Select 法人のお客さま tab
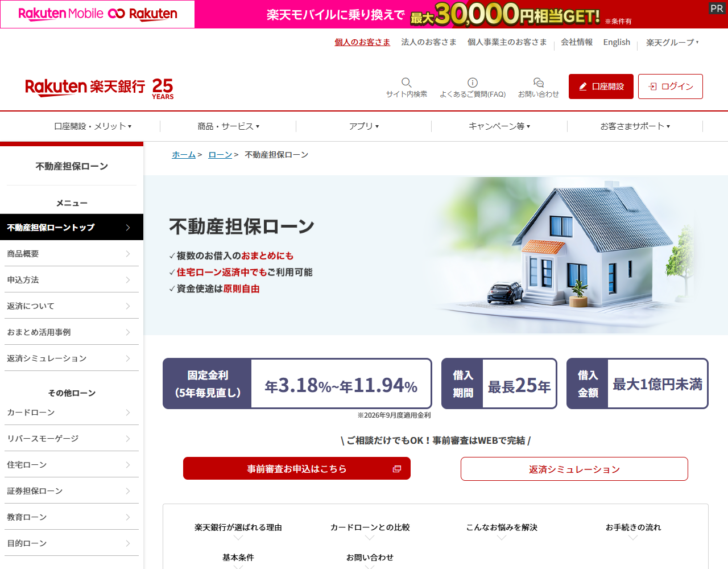This screenshot has height=569, width=728. click(429, 42)
